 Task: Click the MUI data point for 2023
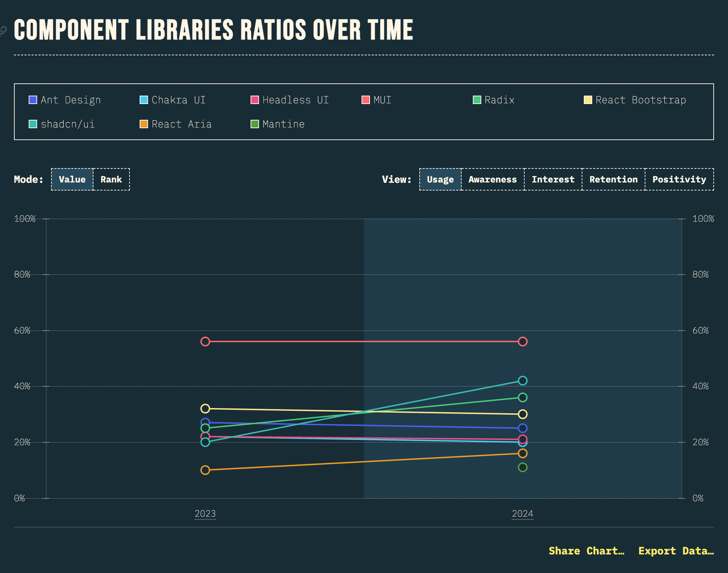pyautogui.click(x=205, y=341)
